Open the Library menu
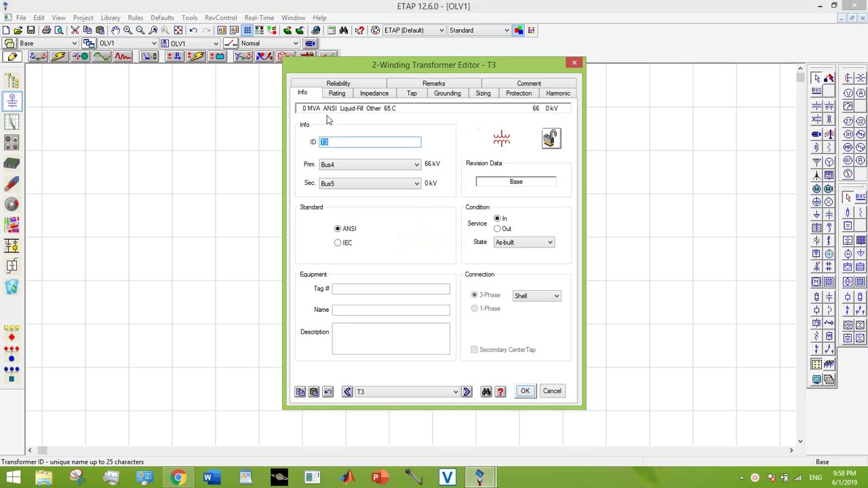Screen dimensions: 868x488 111,18
